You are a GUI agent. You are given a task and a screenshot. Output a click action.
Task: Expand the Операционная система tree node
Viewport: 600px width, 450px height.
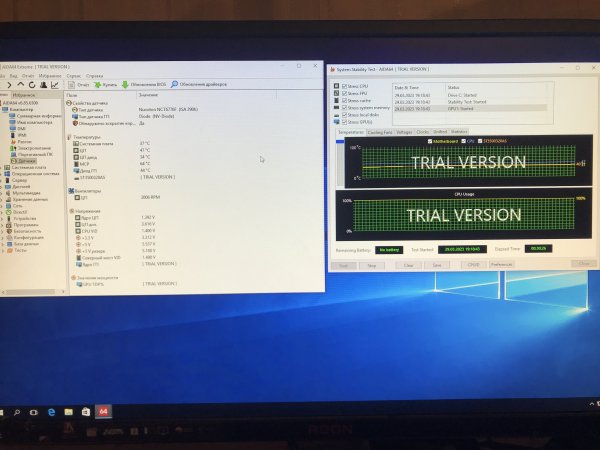coord(4,173)
